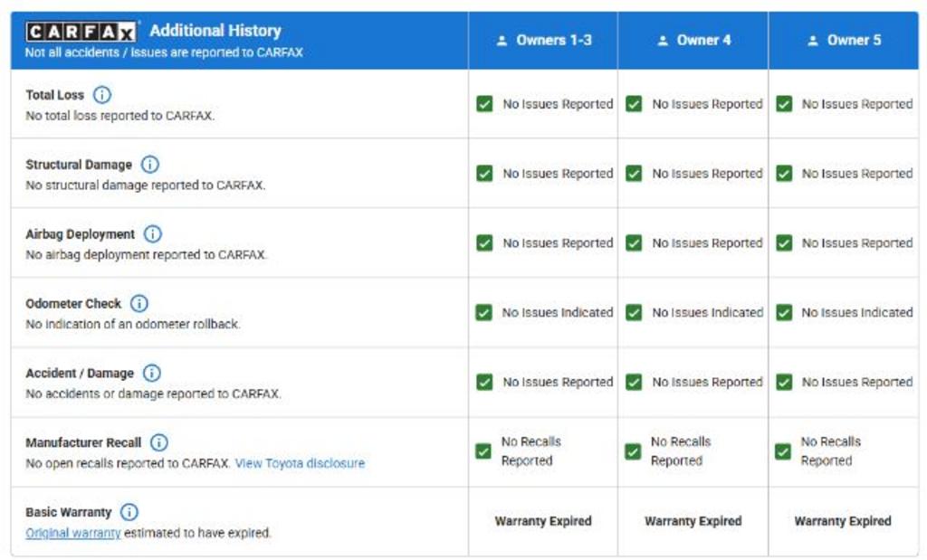
Task: Select Structural Damage green check for Owners 1-3
Action: pyautogui.click(x=484, y=174)
